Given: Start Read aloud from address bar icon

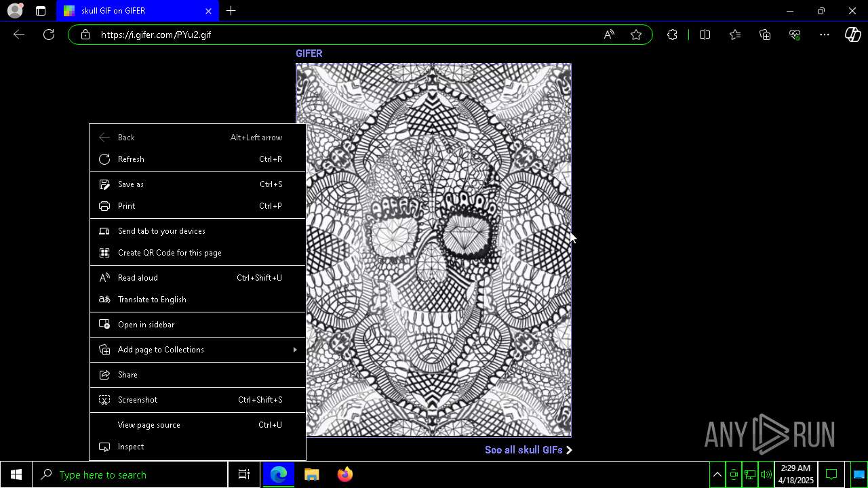Looking at the screenshot, I should [609, 35].
